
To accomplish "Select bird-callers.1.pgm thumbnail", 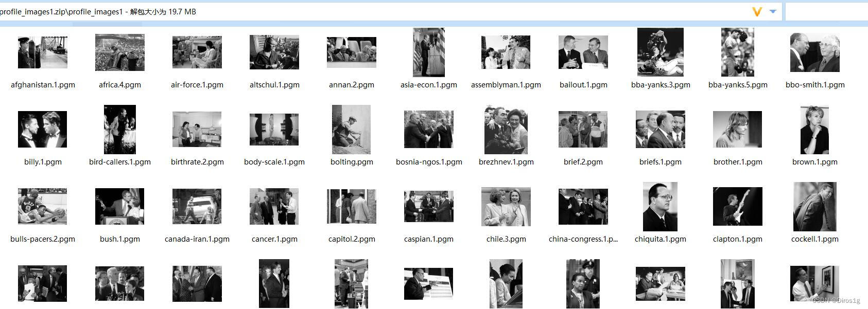I will pos(120,130).
